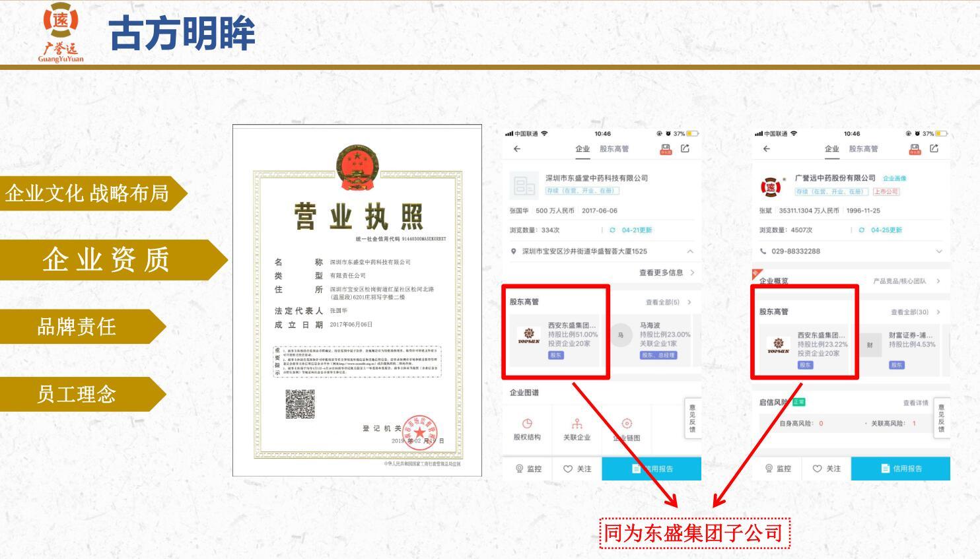Select 企业 tab in 东盛堂 screen
The height and width of the screenshot is (559, 980).
pos(582,149)
